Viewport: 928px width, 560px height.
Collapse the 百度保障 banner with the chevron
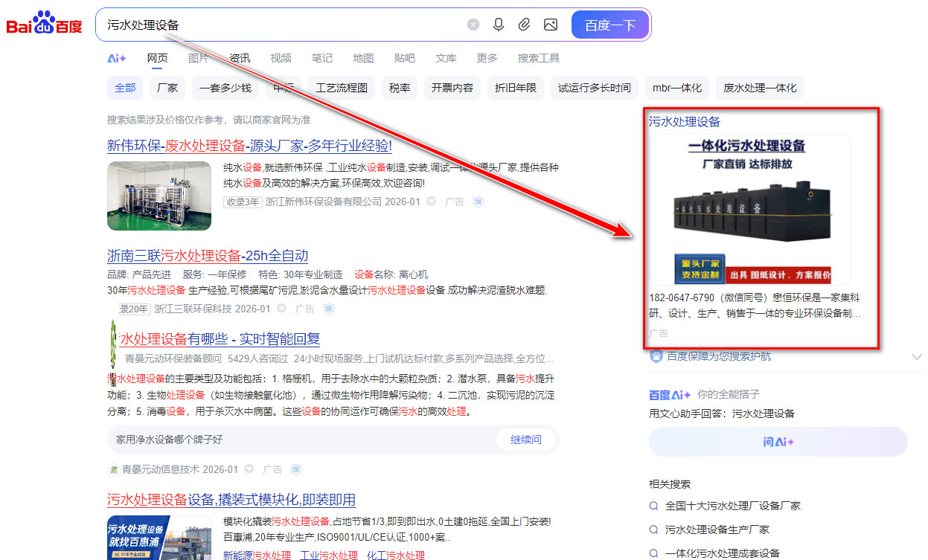(x=916, y=356)
